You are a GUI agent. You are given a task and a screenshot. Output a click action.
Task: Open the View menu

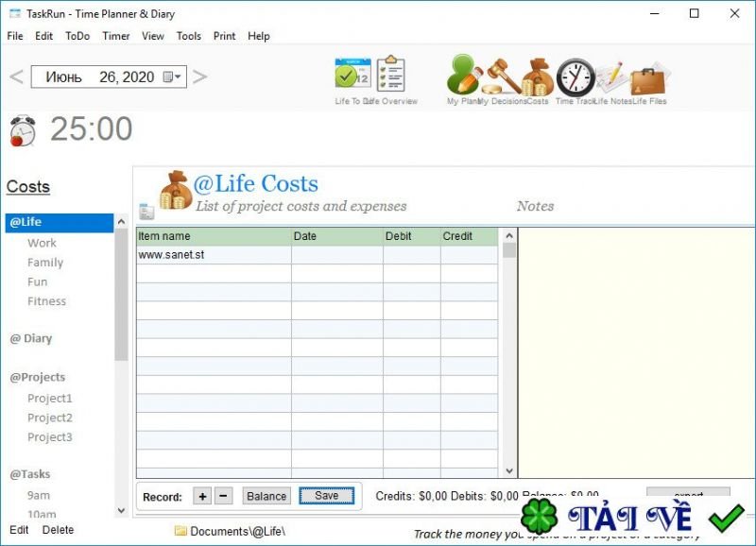[153, 36]
